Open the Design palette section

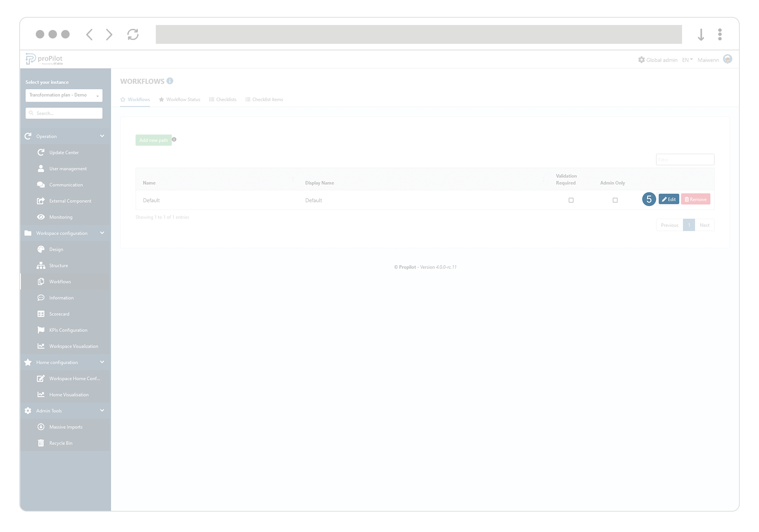pyautogui.click(x=41, y=249)
